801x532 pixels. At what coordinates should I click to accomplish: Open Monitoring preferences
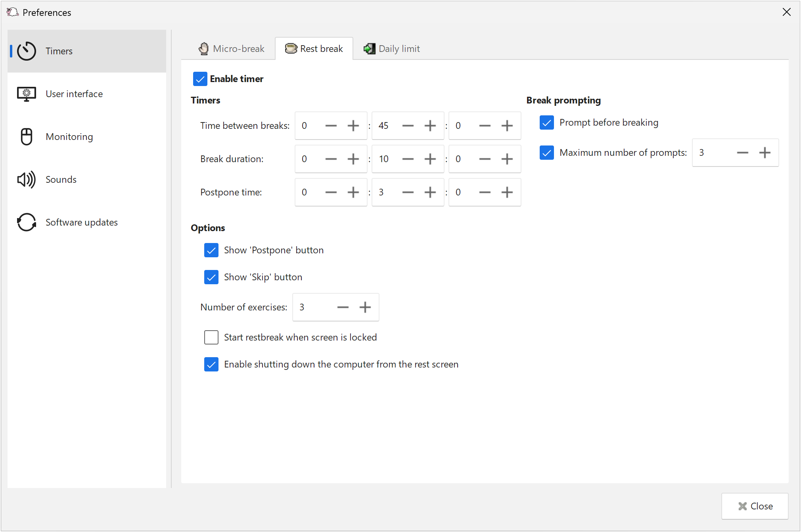(87, 137)
